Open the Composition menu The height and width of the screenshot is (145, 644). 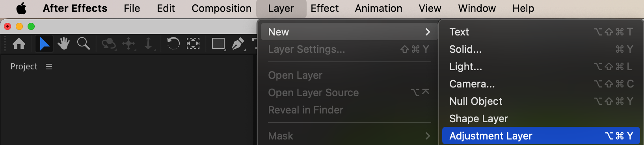click(x=221, y=8)
